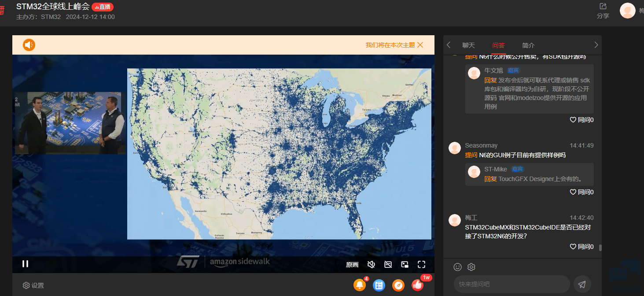The width and height of the screenshot is (644, 296).
Task: Select the 问答 Q&A tab
Action: (x=498, y=45)
